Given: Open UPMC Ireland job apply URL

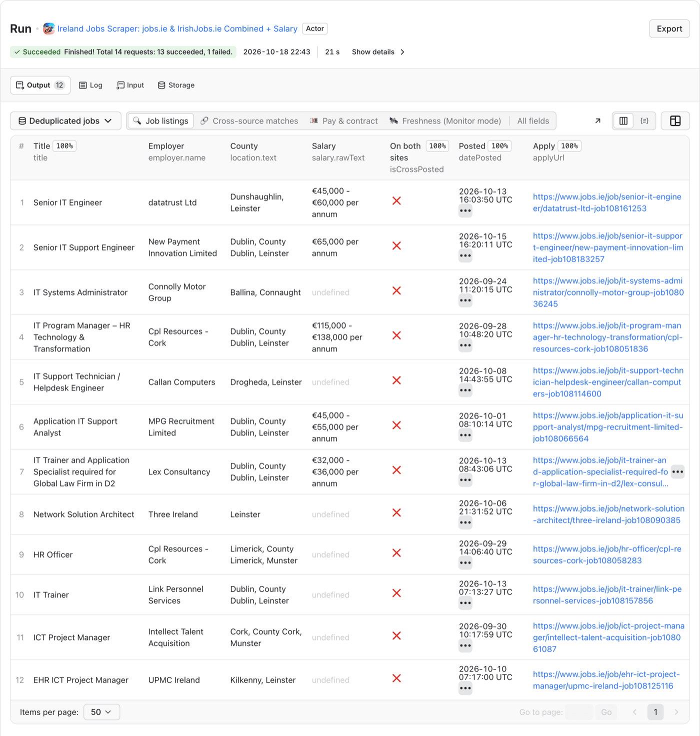Looking at the screenshot, I should click(606, 680).
